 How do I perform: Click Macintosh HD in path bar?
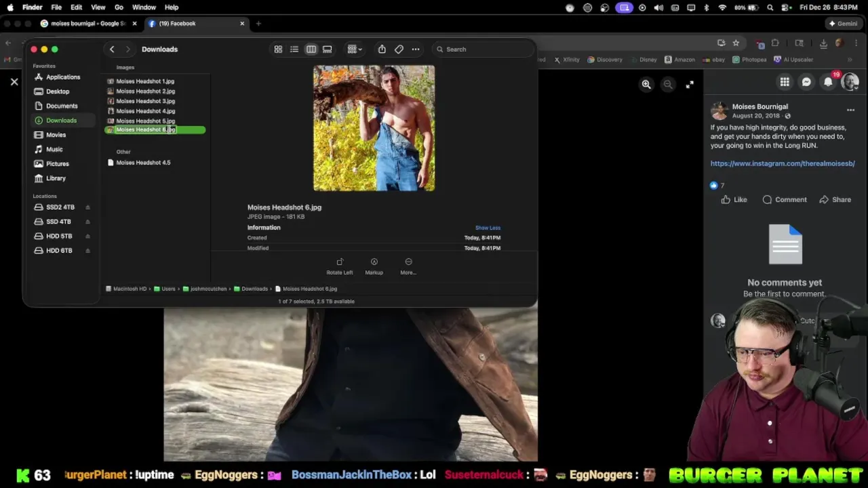(126, 289)
